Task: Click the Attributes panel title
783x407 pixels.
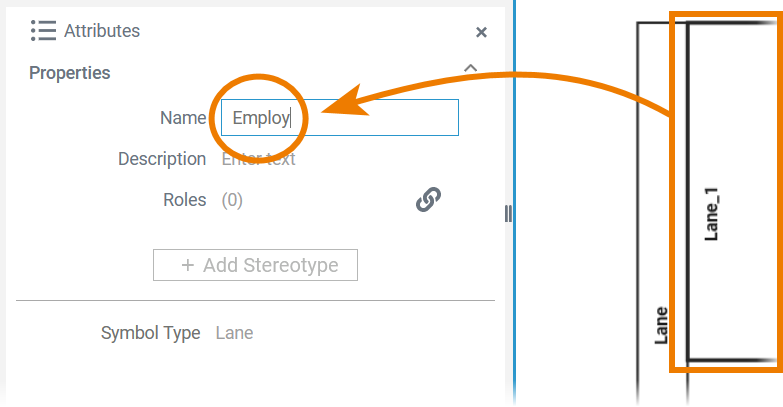Action: point(102,31)
